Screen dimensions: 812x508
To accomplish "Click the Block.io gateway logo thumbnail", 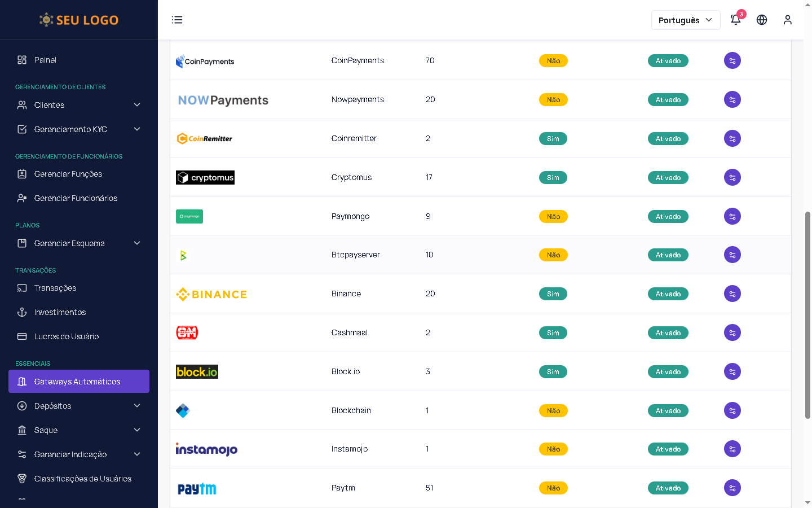I will coord(197,372).
